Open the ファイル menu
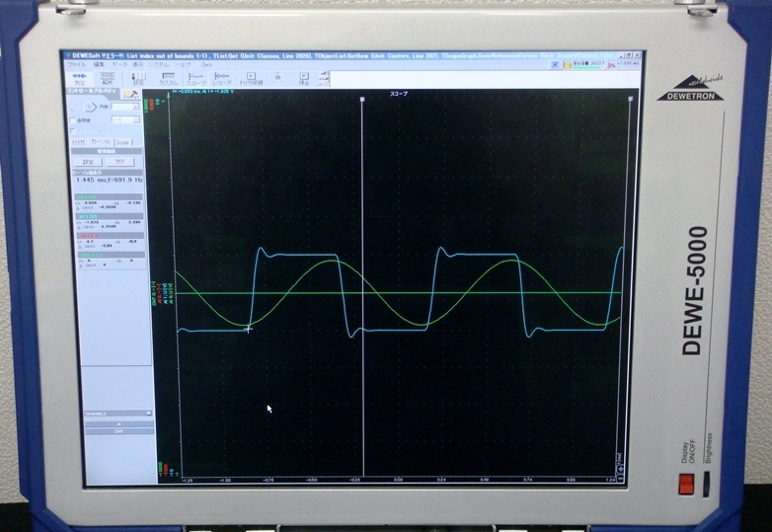 [76, 64]
